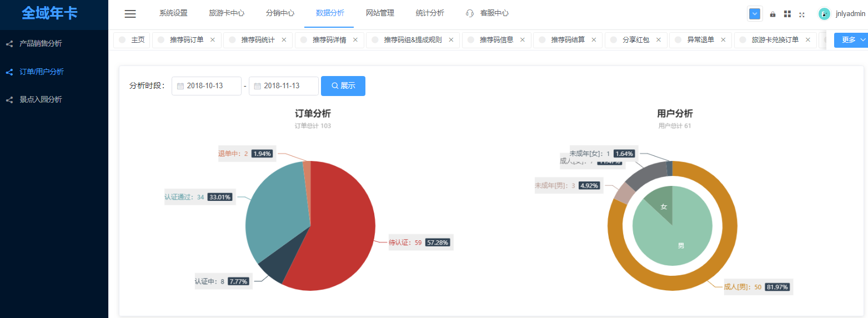Switch to the 推荐码详情 tab

[329, 40]
